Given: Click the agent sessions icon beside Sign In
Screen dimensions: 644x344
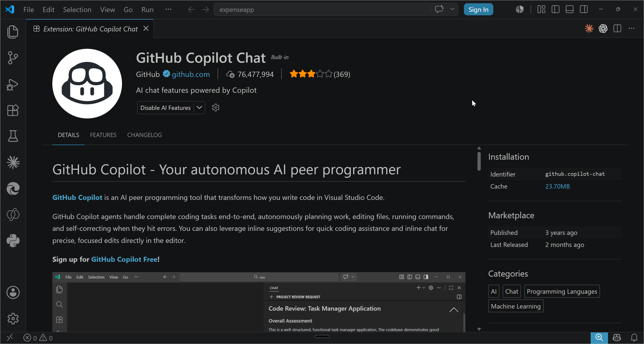Looking at the screenshot, I should (x=519, y=9).
